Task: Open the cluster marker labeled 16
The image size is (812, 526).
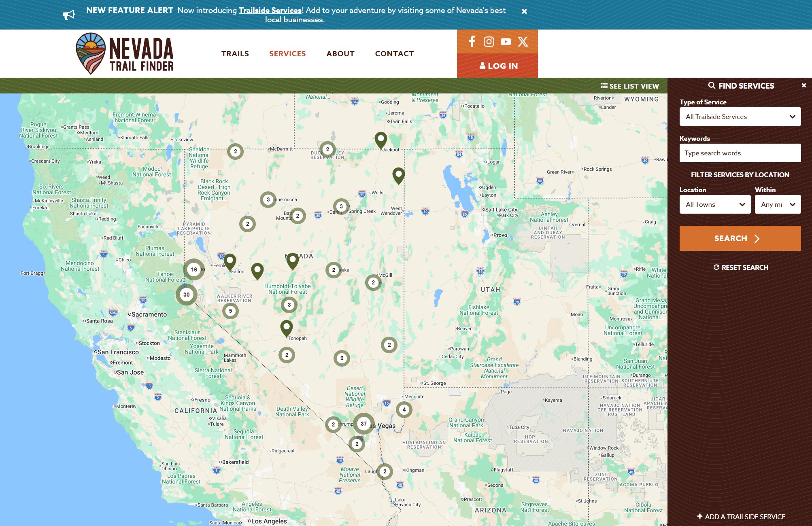Action: click(x=194, y=269)
